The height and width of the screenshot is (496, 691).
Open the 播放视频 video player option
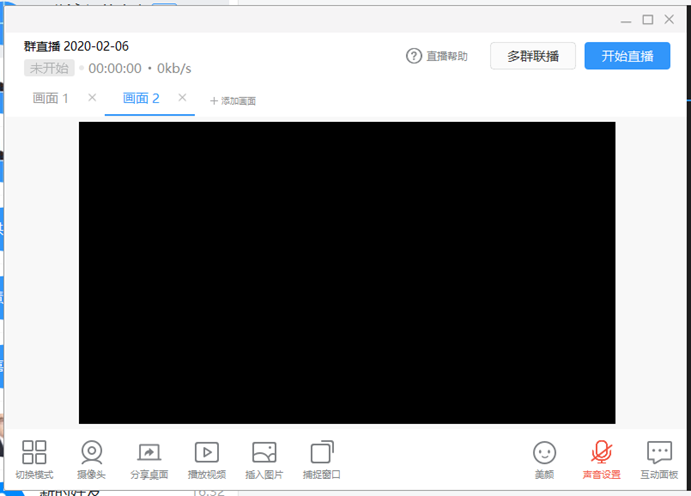[207, 453]
